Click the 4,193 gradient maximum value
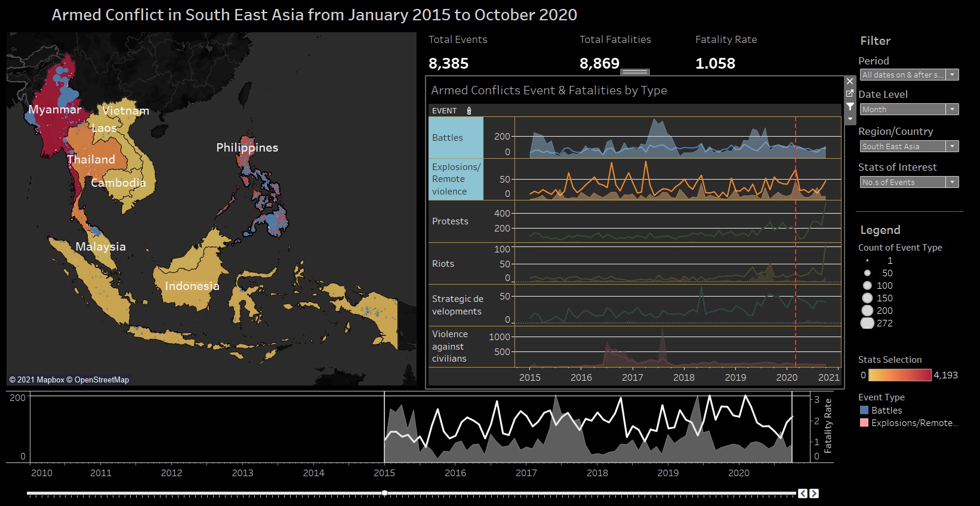 click(945, 375)
